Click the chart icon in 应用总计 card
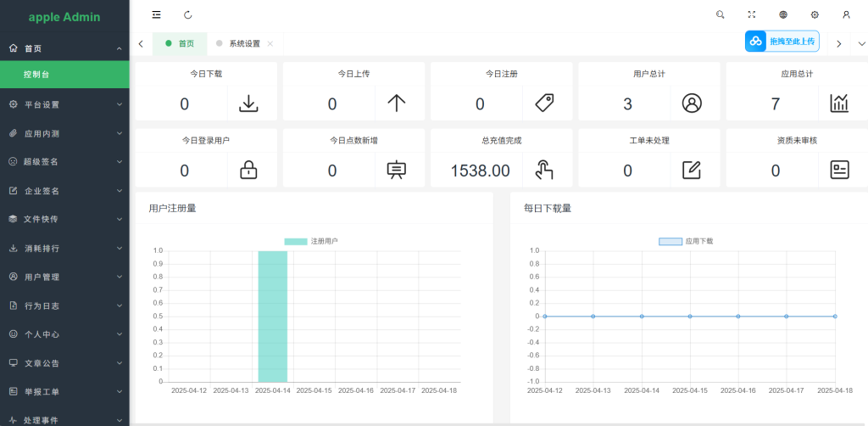868x426 pixels. point(839,104)
